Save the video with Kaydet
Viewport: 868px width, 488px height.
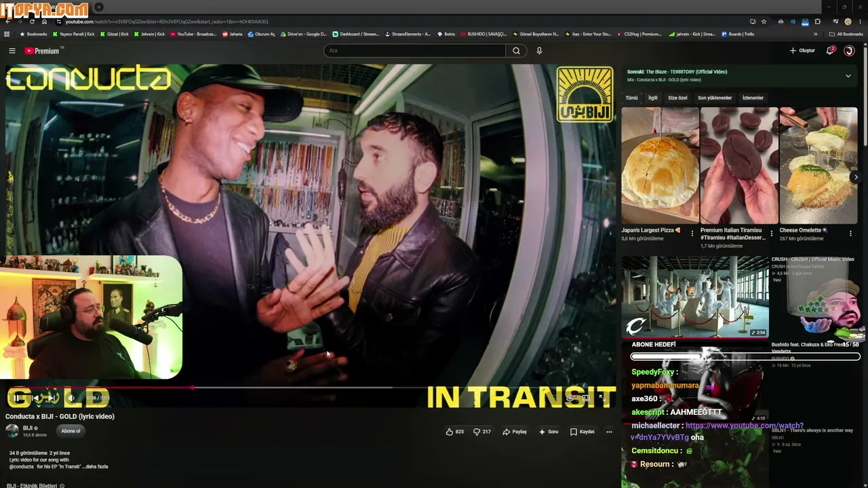tap(582, 432)
